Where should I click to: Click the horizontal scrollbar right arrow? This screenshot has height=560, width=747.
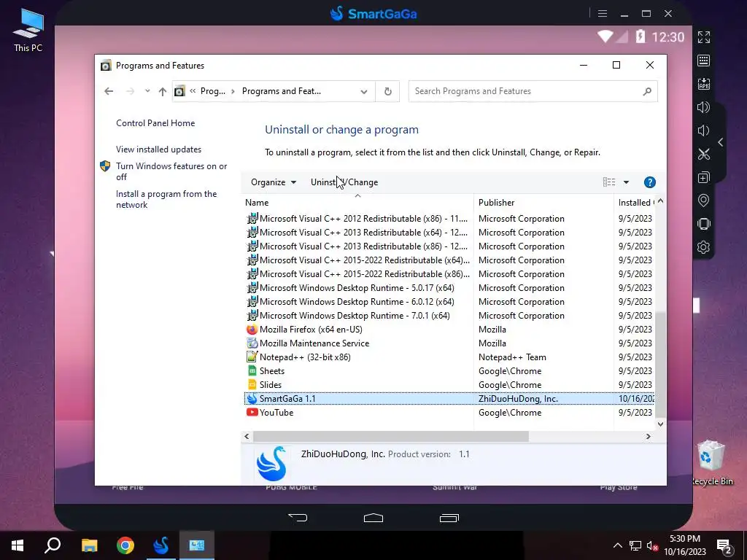coord(648,436)
